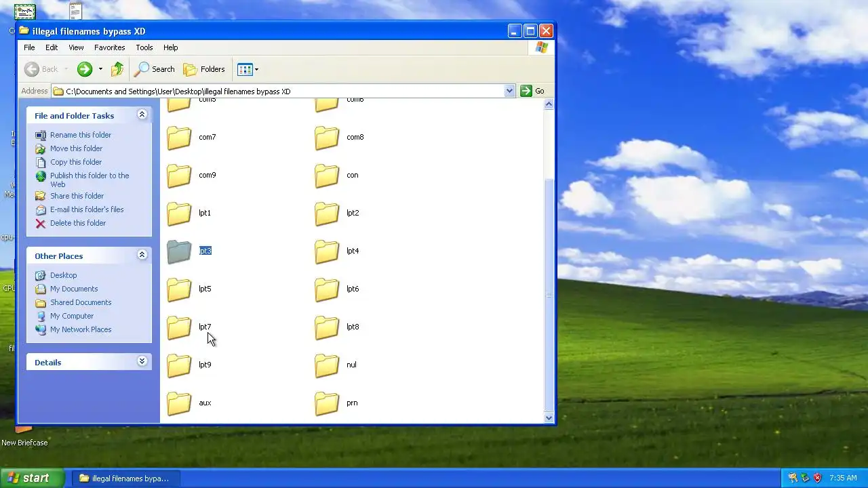The height and width of the screenshot is (488, 868).
Task: Go up one folder level
Action: coord(117,69)
